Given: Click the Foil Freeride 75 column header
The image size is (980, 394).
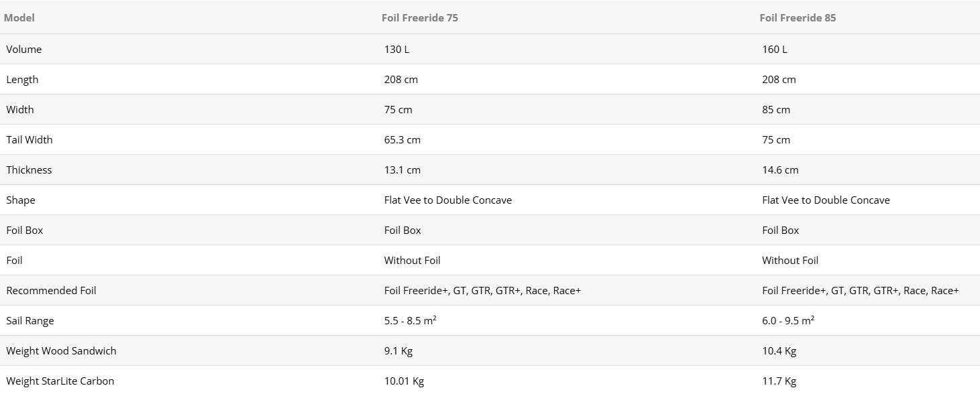Looking at the screenshot, I should pyautogui.click(x=420, y=18).
